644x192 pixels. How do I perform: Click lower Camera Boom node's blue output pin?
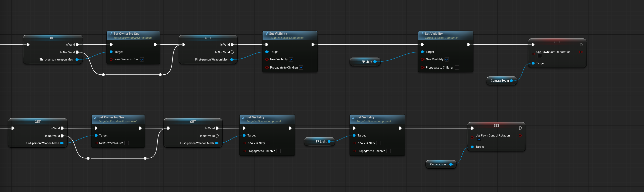[451, 164]
